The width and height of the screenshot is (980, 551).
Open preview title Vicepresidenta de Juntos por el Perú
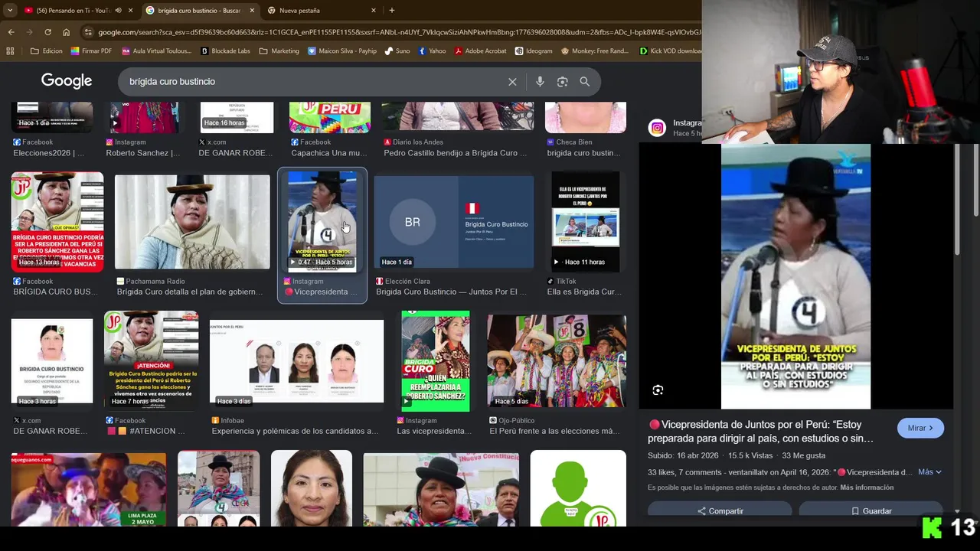click(760, 432)
